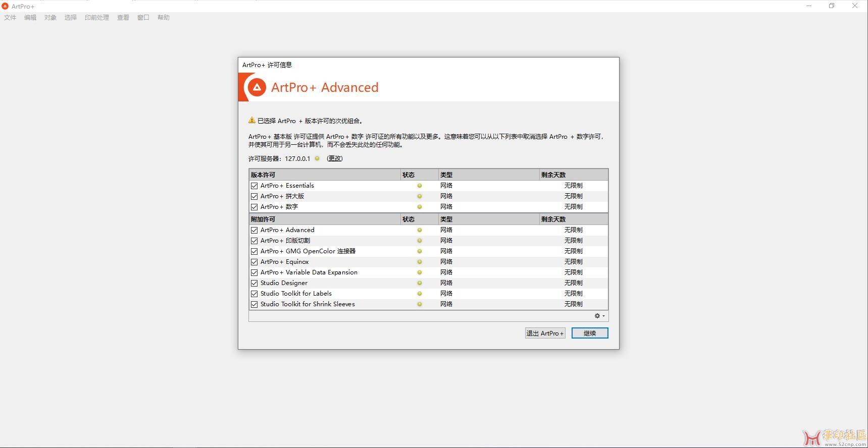The height and width of the screenshot is (448, 868).
Task: Restore down the ArtPro+ window
Action: click(x=832, y=6)
